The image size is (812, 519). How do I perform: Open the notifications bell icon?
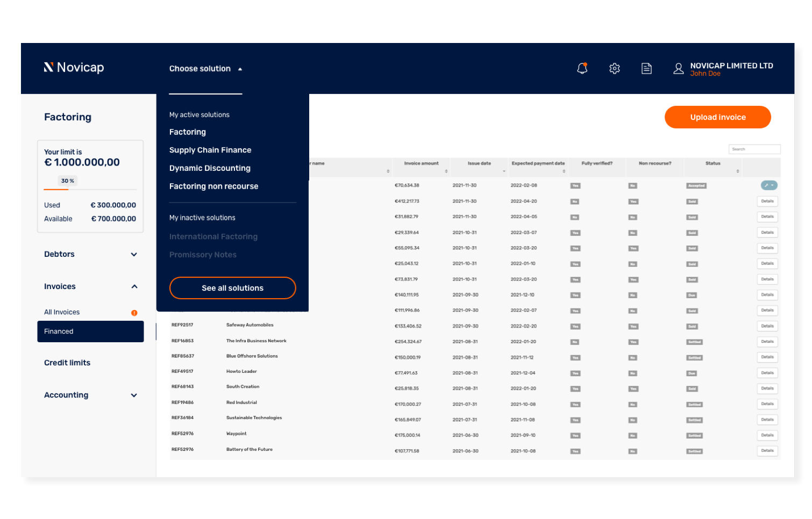582,68
